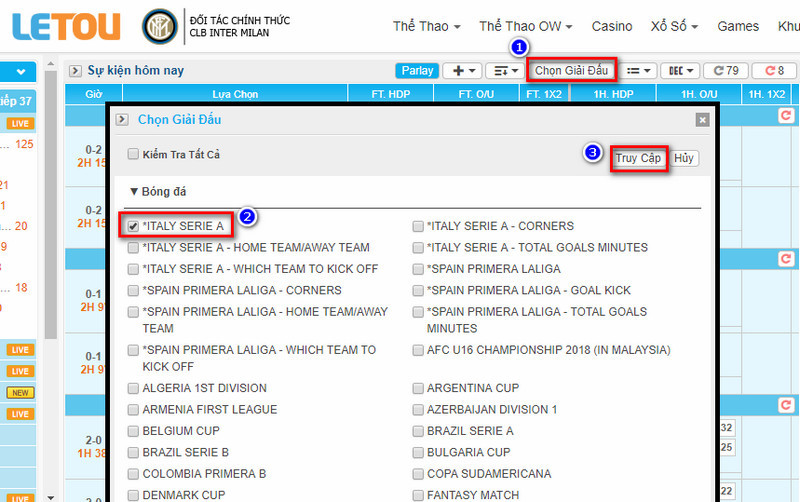Click the Inter Milan club logo

pos(158,26)
